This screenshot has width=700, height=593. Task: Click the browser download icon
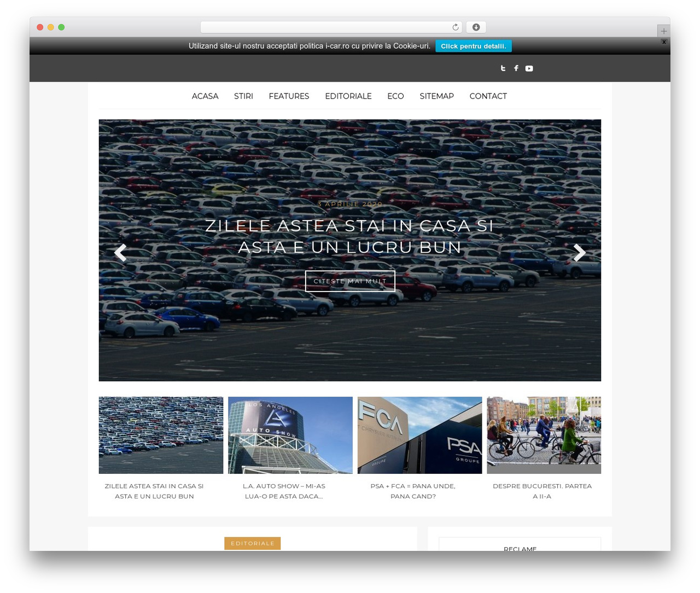(476, 27)
